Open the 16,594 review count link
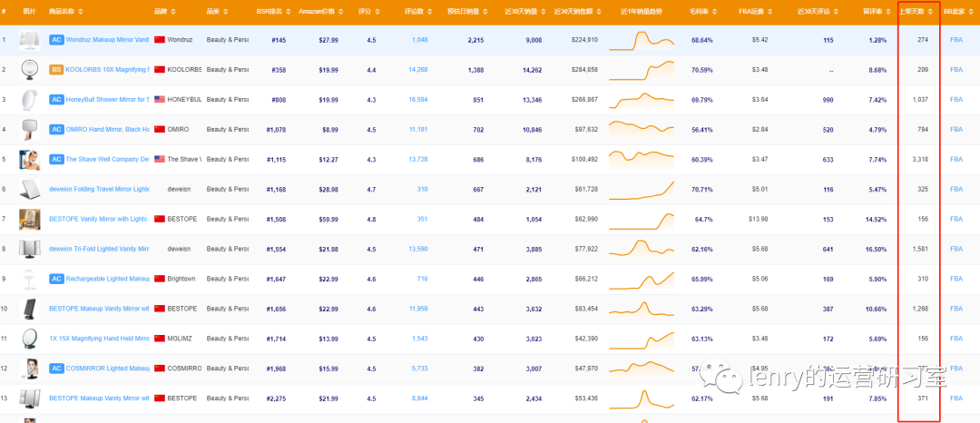Viewport: 980px width, 423px height. tap(418, 100)
